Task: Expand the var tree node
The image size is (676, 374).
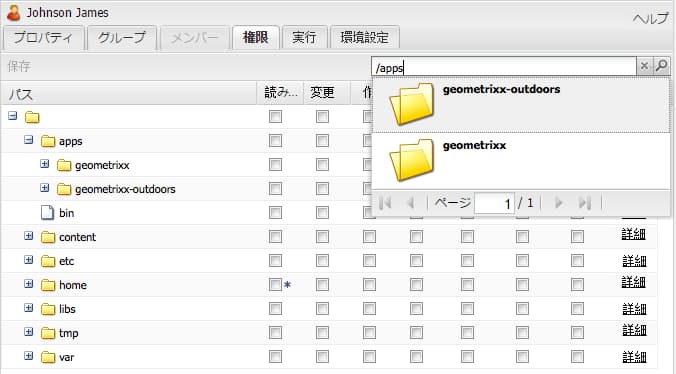Action: [x=28, y=356]
